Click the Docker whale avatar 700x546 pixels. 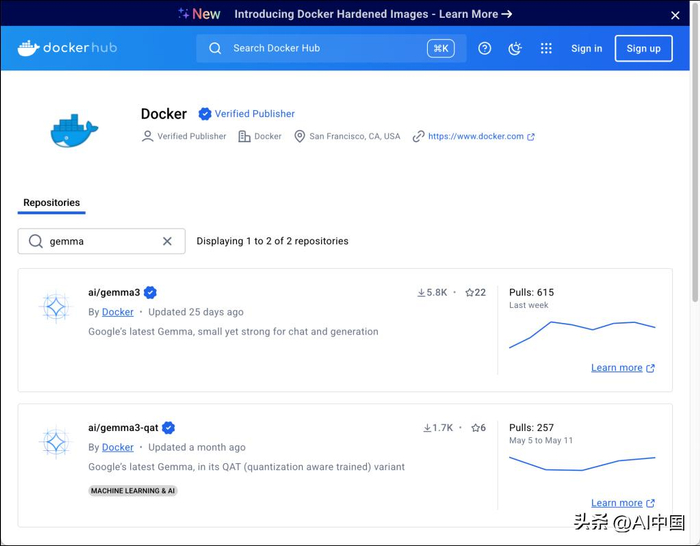[x=74, y=131]
